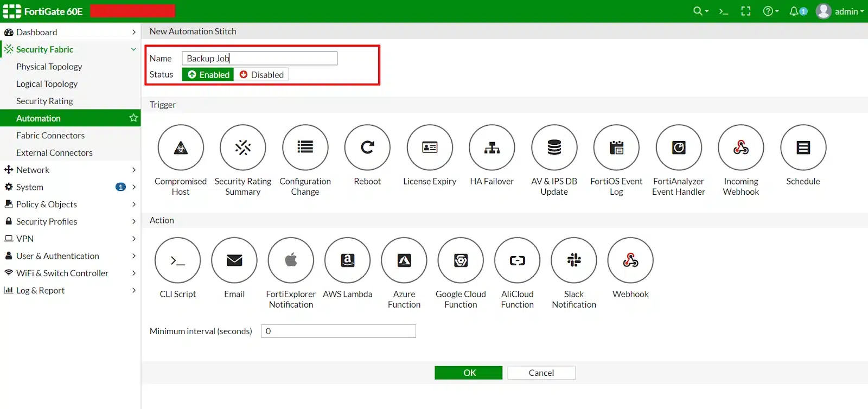Set stitch status to Disabled
This screenshot has height=409, width=868.
point(261,75)
